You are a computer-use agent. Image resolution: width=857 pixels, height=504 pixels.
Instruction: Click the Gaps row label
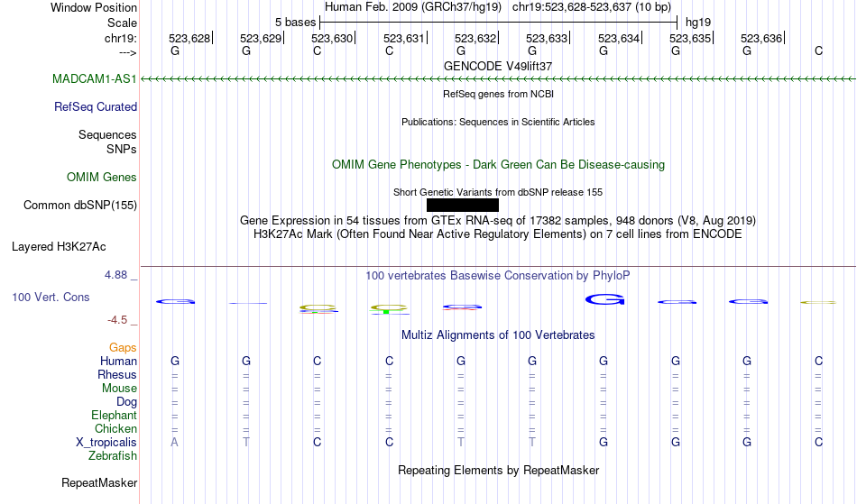coord(123,347)
